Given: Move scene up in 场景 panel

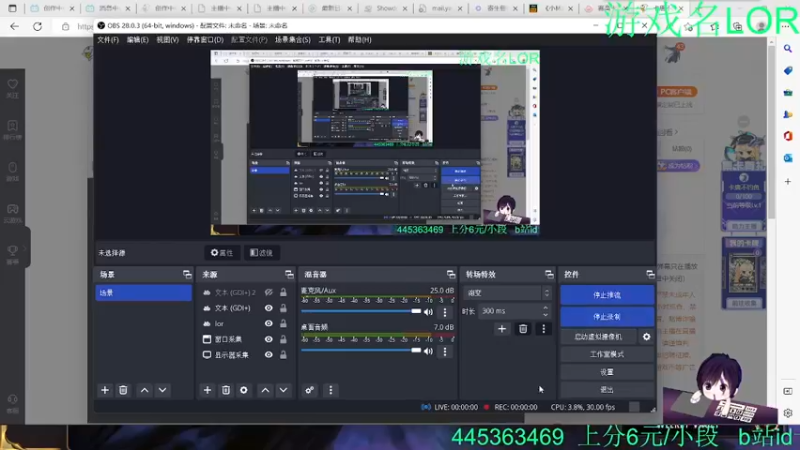Looking at the screenshot, I should click(x=144, y=390).
